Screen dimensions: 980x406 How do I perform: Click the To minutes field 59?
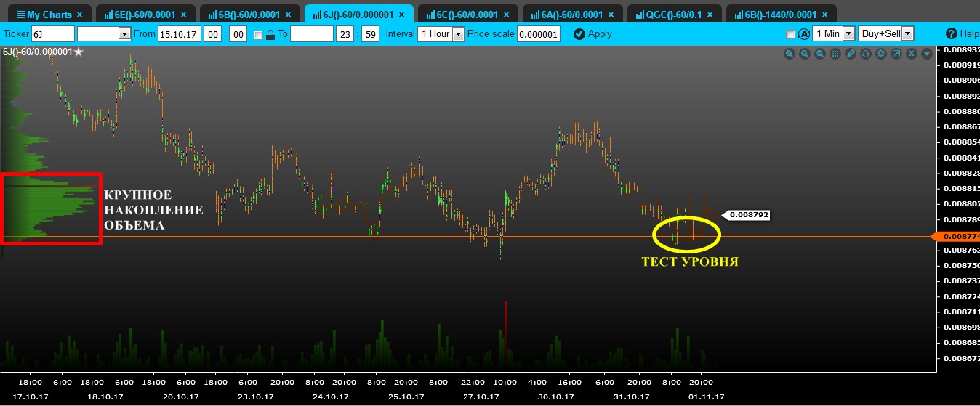pos(370,33)
